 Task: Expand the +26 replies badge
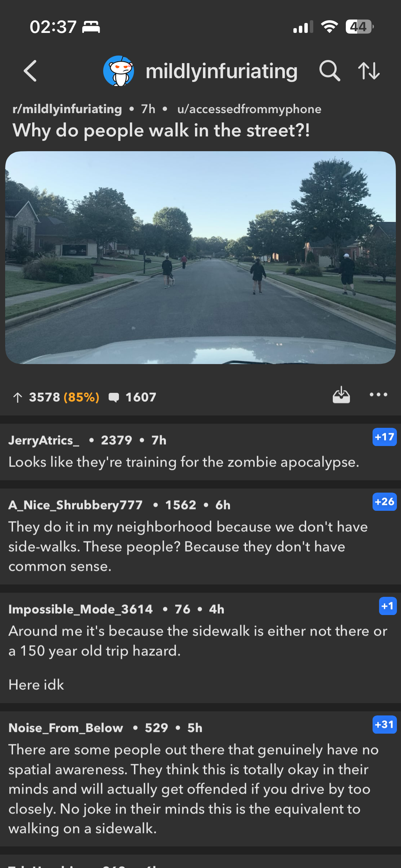(x=385, y=502)
